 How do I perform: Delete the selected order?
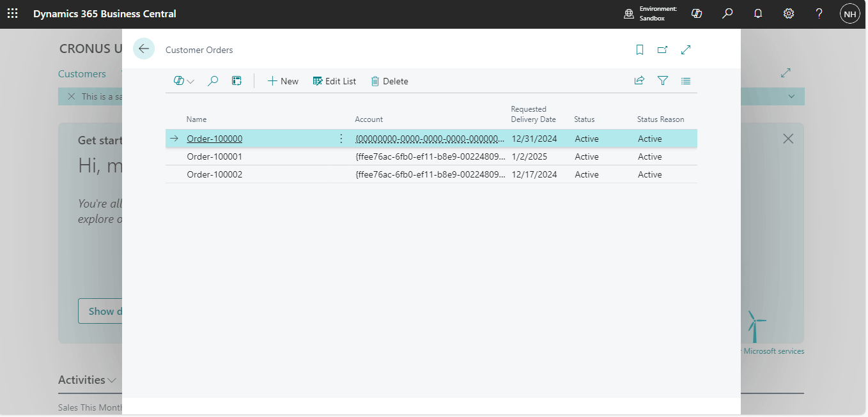[x=389, y=81]
